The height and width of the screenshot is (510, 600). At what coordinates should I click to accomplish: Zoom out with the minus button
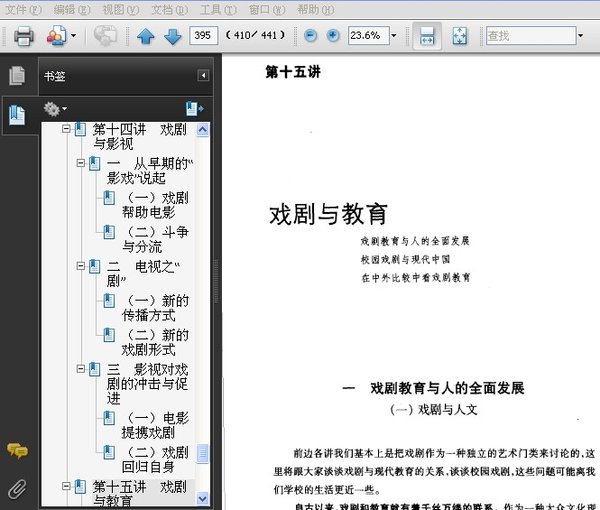(x=309, y=36)
